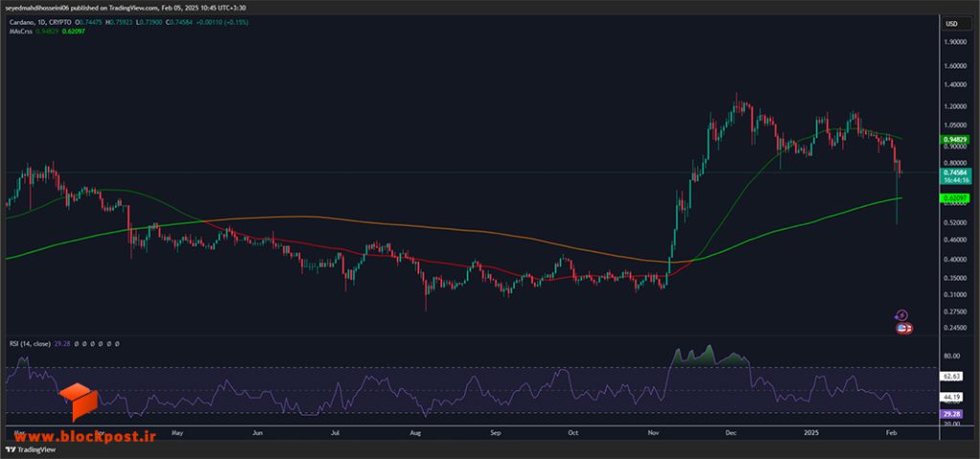This screenshot has height=459, width=980.
Task: Click the orange Blockpost cube logo
Action: (78, 402)
